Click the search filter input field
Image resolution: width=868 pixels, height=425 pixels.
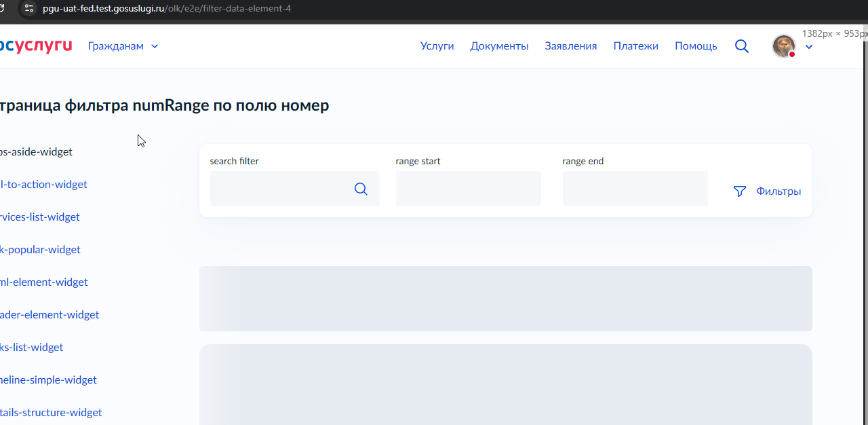click(294, 189)
